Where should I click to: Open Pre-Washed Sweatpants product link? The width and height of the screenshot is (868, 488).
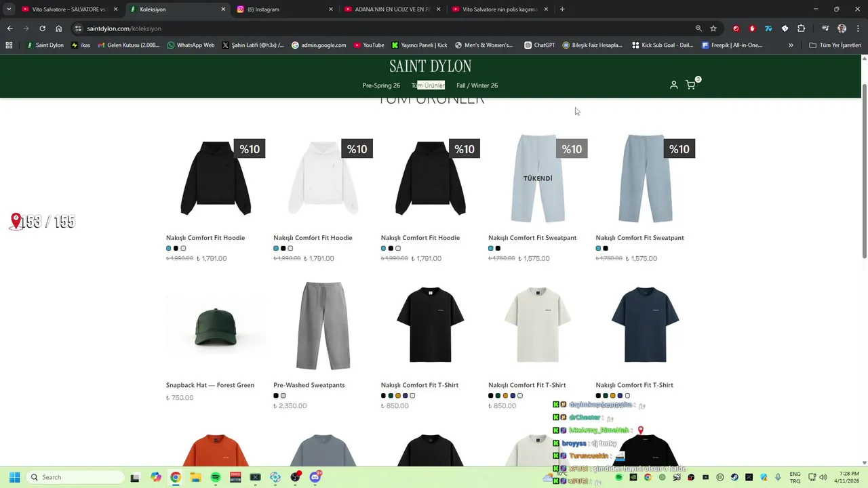pos(309,385)
